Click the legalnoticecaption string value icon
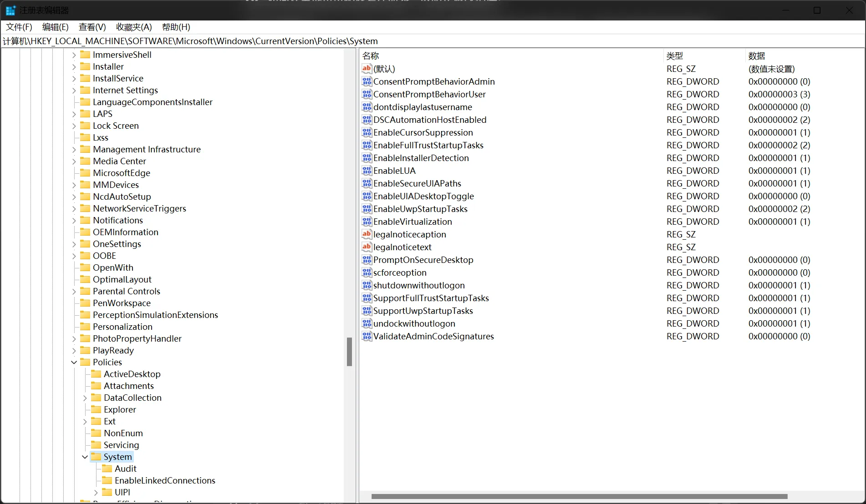866x504 pixels. (367, 234)
